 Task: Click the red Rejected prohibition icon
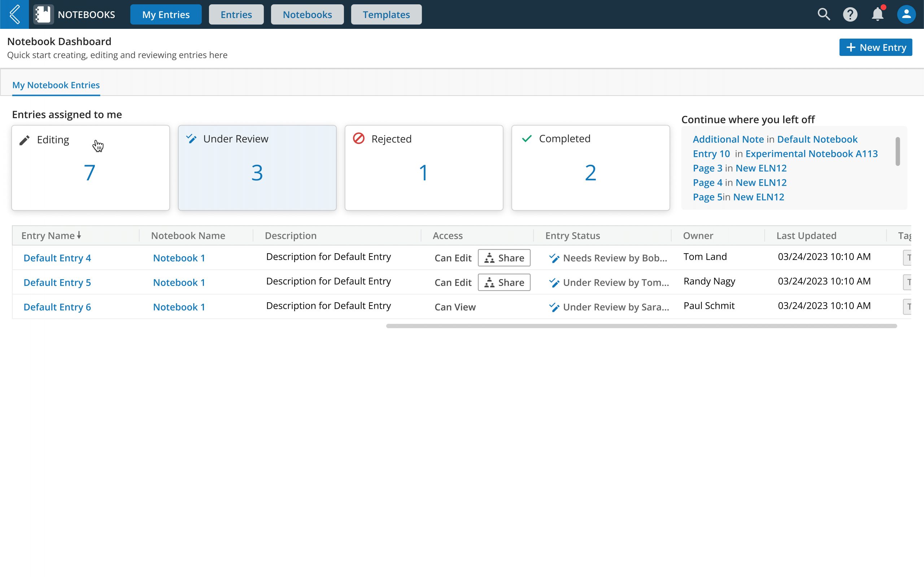pyautogui.click(x=358, y=138)
